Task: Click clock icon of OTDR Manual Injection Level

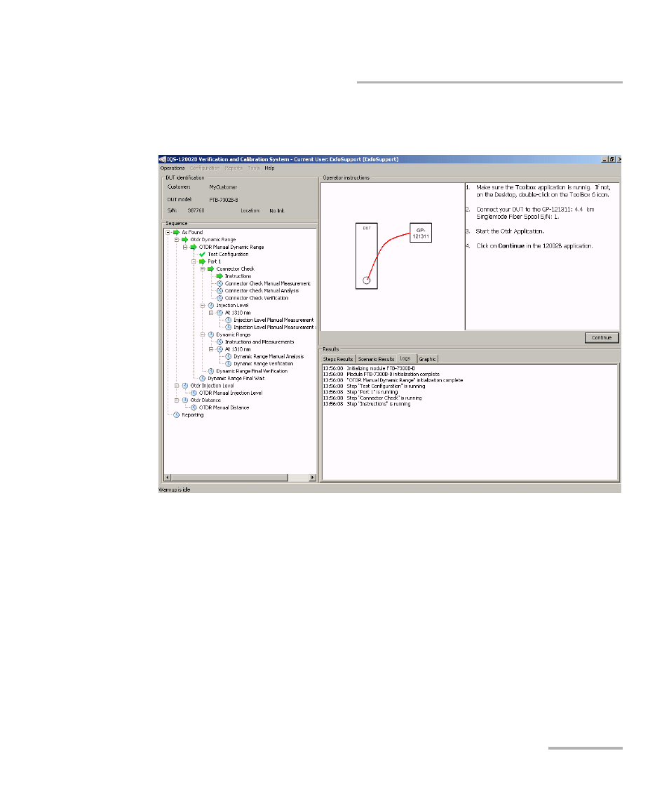Action: click(194, 393)
